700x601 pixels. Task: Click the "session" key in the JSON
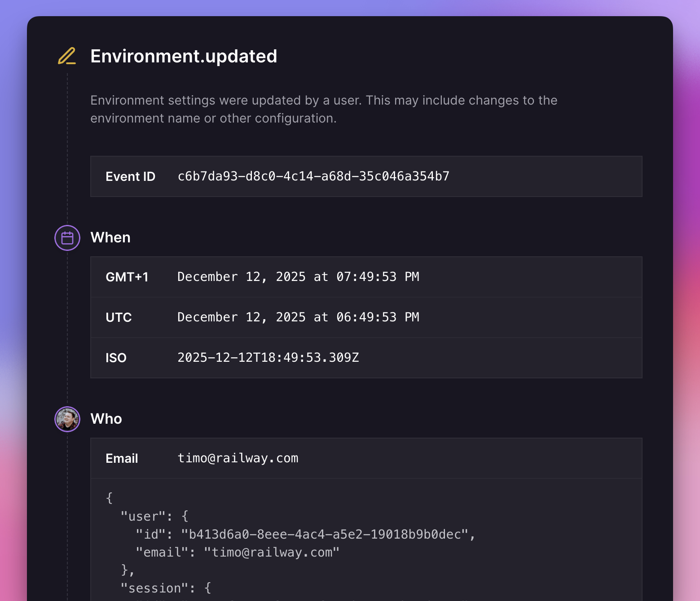click(154, 588)
